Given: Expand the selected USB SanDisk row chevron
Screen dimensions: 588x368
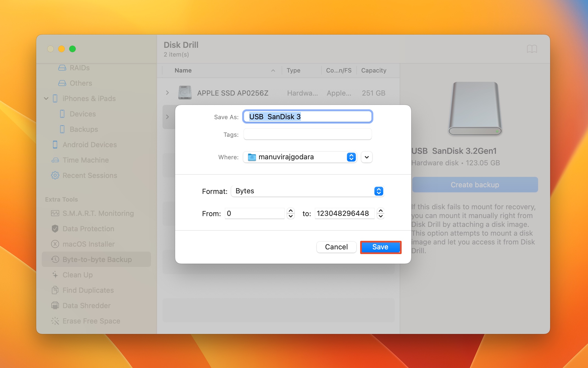Looking at the screenshot, I should click(167, 117).
